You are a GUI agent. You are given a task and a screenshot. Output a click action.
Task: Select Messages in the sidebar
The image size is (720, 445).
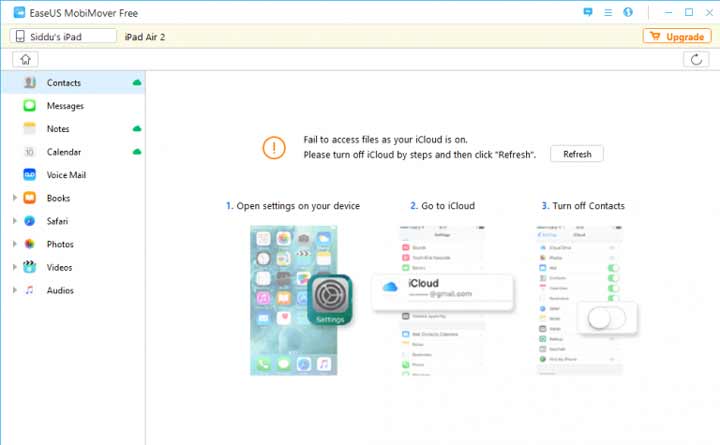pyautogui.click(x=73, y=106)
